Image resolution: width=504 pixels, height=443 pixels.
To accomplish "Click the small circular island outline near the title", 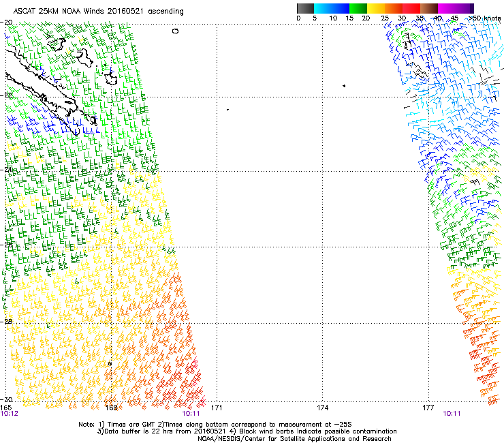I will coord(175,31).
